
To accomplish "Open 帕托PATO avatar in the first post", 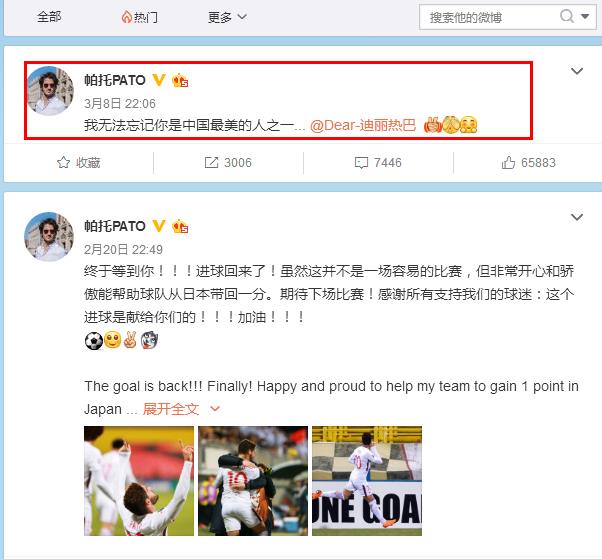I will pyautogui.click(x=50, y=90).
